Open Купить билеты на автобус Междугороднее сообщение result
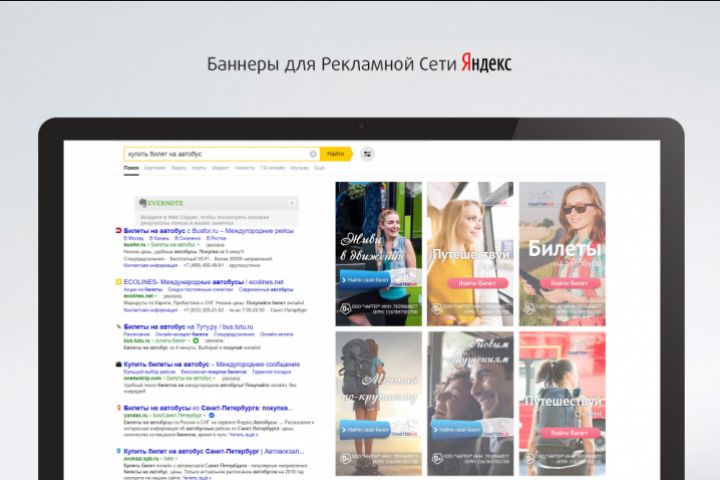This screenshot has height=480, width=720. pos(212,364)
